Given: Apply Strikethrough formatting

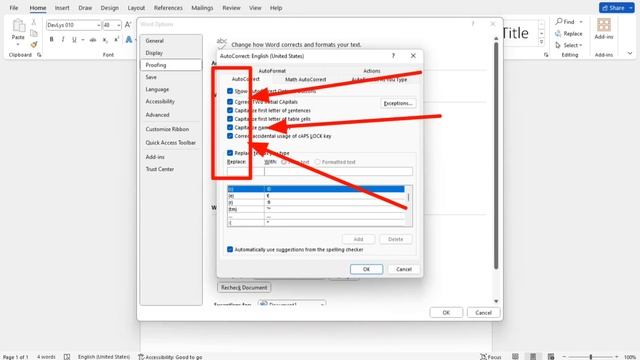Looking at the screenshot, I should [93, 40].
